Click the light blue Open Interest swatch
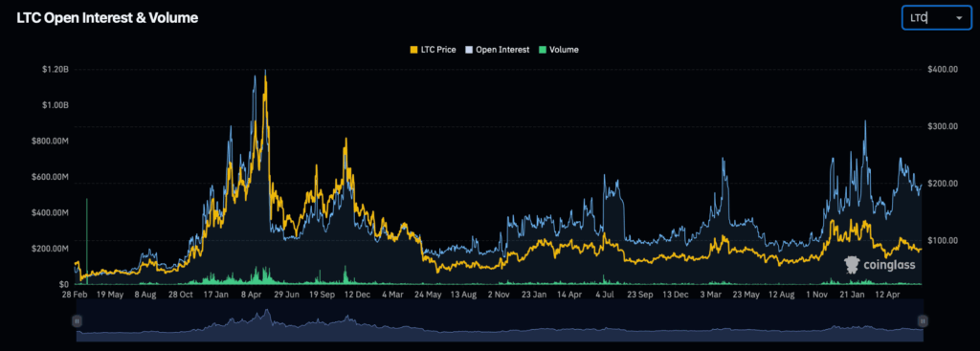This screenshot has height=351, width=980. point(469,50)
